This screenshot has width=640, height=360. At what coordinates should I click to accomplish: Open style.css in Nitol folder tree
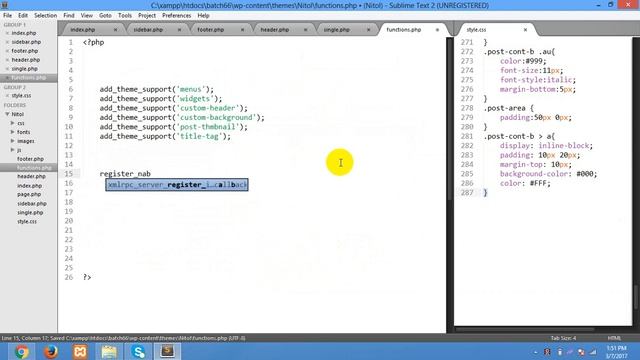27,222
